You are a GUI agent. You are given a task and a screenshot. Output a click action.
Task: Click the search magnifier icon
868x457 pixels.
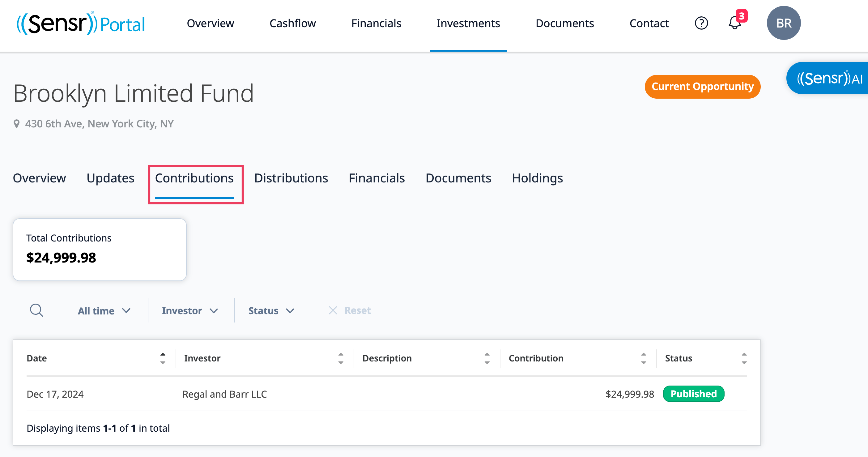point(36,310)
